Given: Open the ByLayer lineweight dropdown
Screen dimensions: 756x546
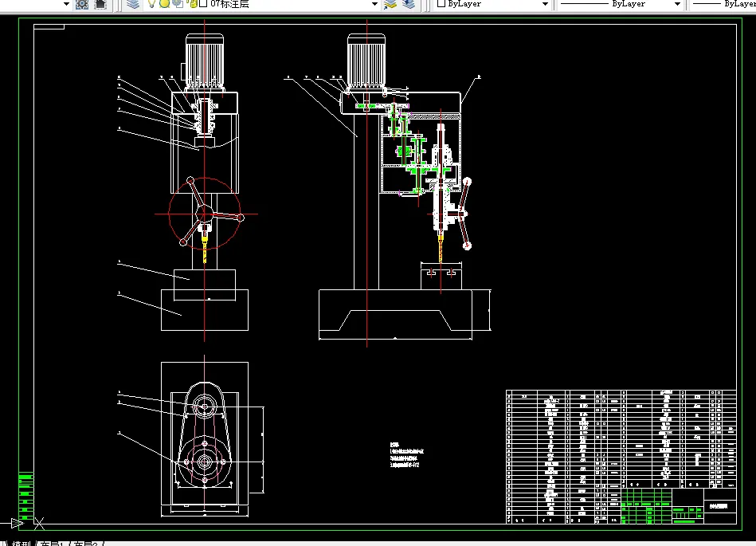Looking at the screenshot, I should pyautogui.click(x=723, y=4).
